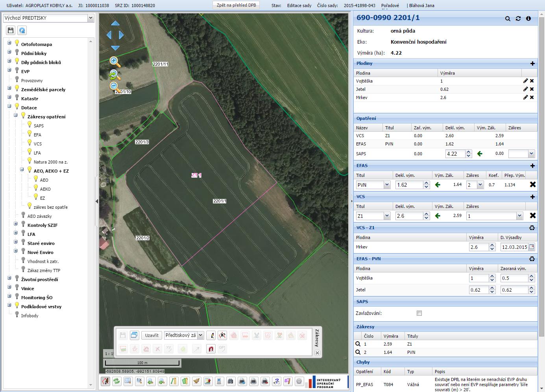
Task: Toggle Katastr layer bulb
Action: 17,98
